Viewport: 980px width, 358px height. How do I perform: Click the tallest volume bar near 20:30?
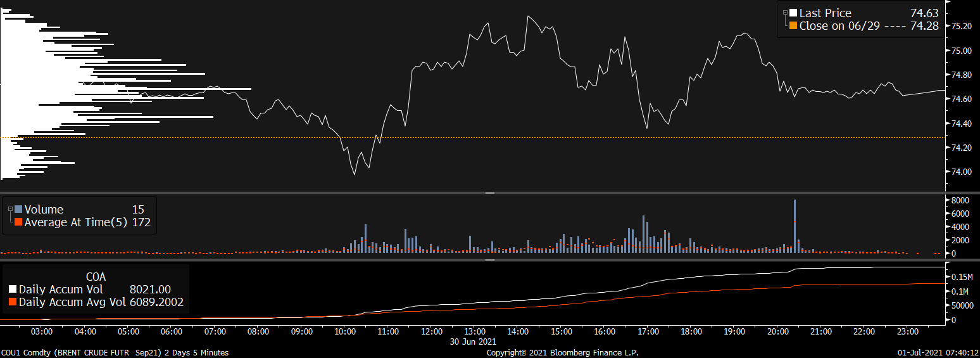coord(795,225)
